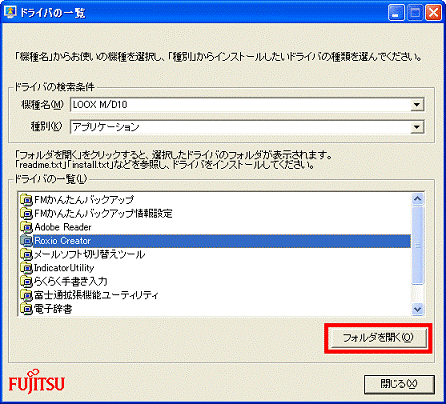Close the ドライバの一覧 window
Screen dimensions: 446x404
[434, 13]
